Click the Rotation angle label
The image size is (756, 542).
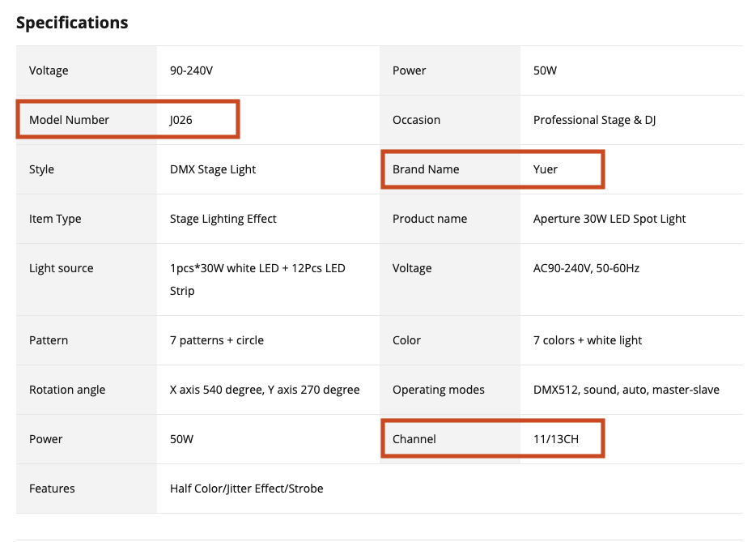click(x=67, y=390)
